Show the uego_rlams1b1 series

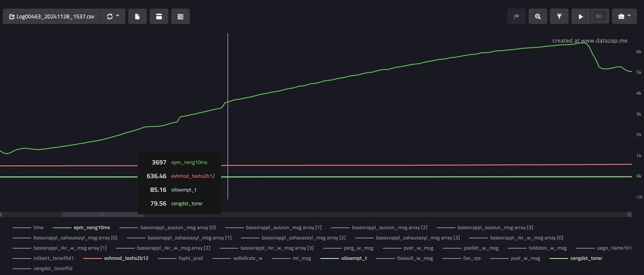[x=604, y=248]
